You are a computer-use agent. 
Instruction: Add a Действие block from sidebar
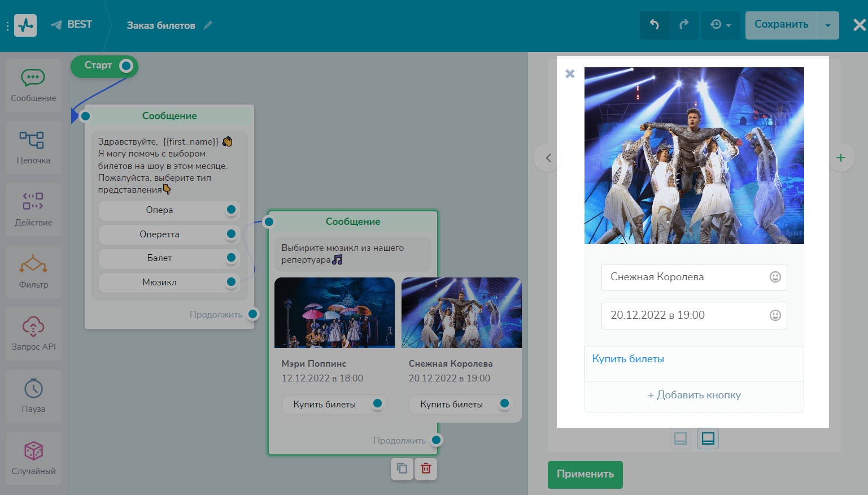click(33, 210)
